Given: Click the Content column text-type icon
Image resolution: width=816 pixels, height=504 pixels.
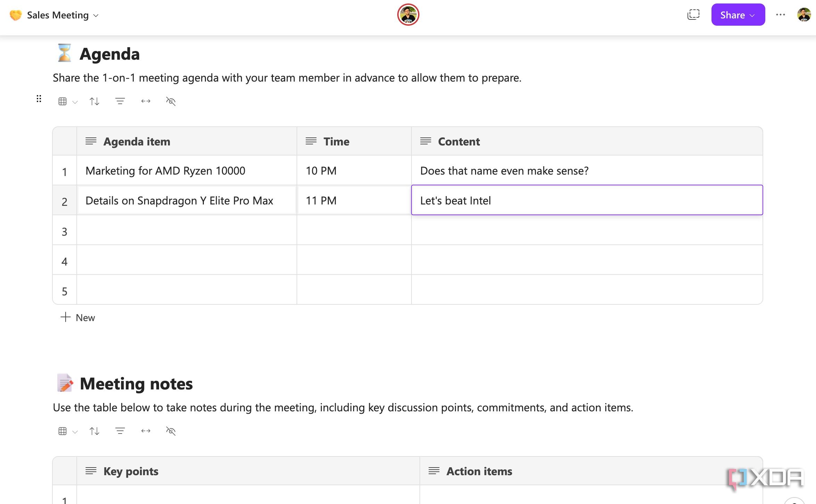Looking at the screenshot, I should click(x=426, y=141).
